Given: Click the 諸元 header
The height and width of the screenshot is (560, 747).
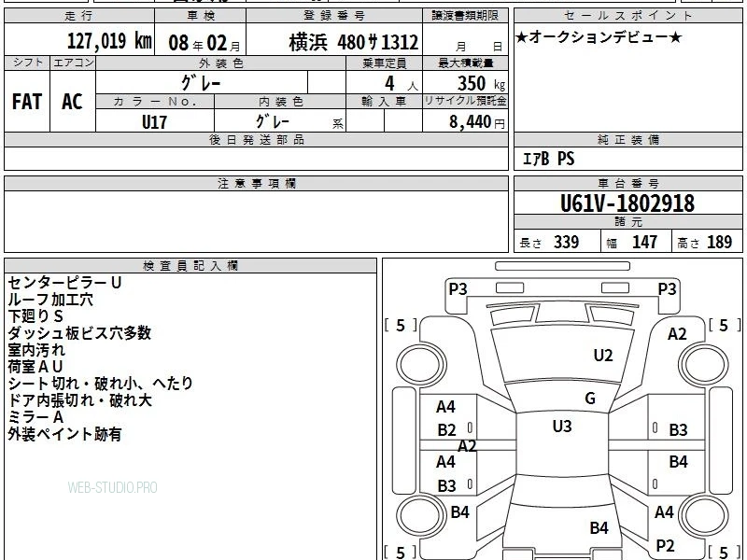Looking at the screenshot, I should 628,222.
